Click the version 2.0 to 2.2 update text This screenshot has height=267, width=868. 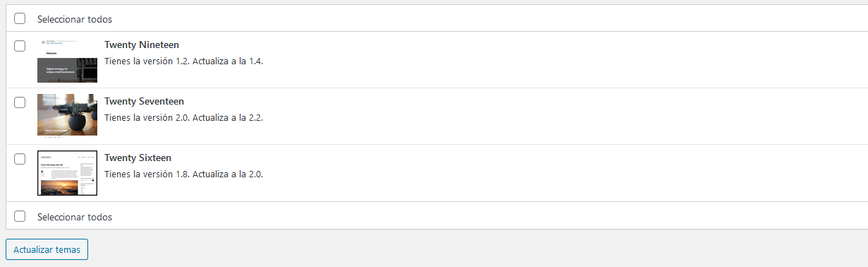(x=184, y=117)
